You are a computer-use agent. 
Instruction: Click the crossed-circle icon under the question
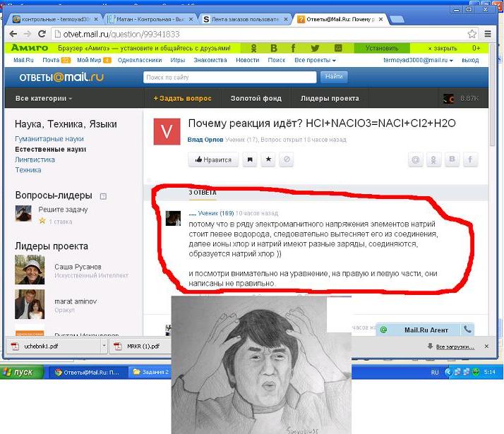[287, 160]
